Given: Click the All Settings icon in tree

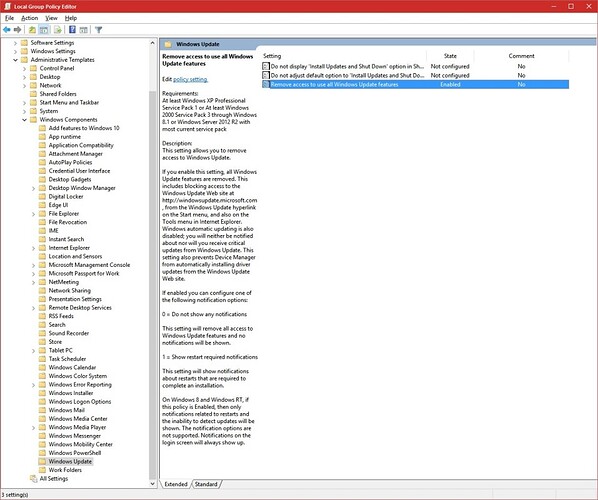Looking at the screenshot, I should click(x=34, y=479).
